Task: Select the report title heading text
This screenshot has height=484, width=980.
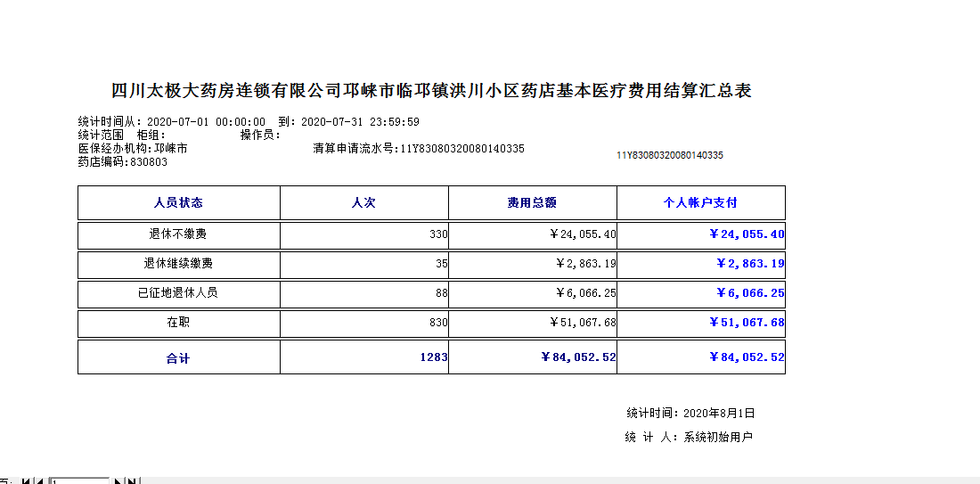Action: (x=431, y=91)
